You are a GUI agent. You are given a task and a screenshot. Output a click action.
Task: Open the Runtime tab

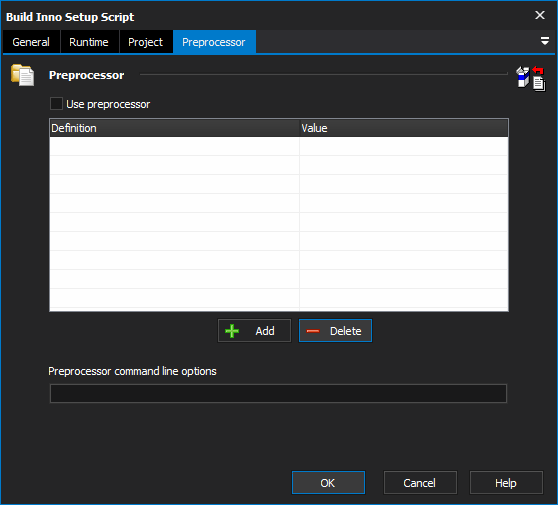pyautogui.click(x=89, y=42)
